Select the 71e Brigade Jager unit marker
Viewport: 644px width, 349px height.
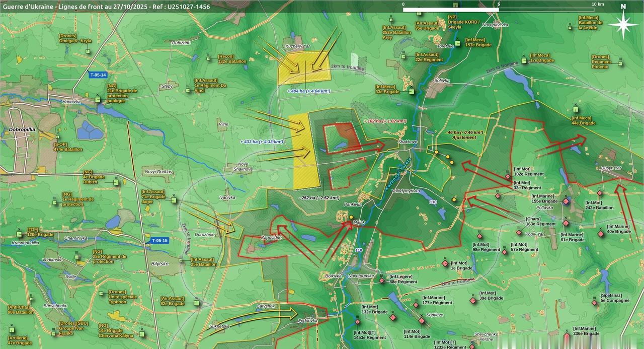[174, 200]
